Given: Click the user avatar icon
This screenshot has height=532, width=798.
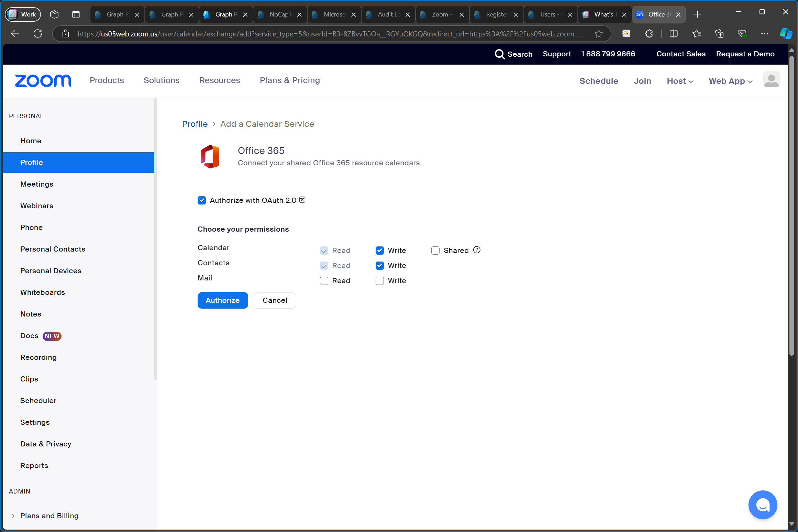Looking at the screenshot, I should 771,79.
